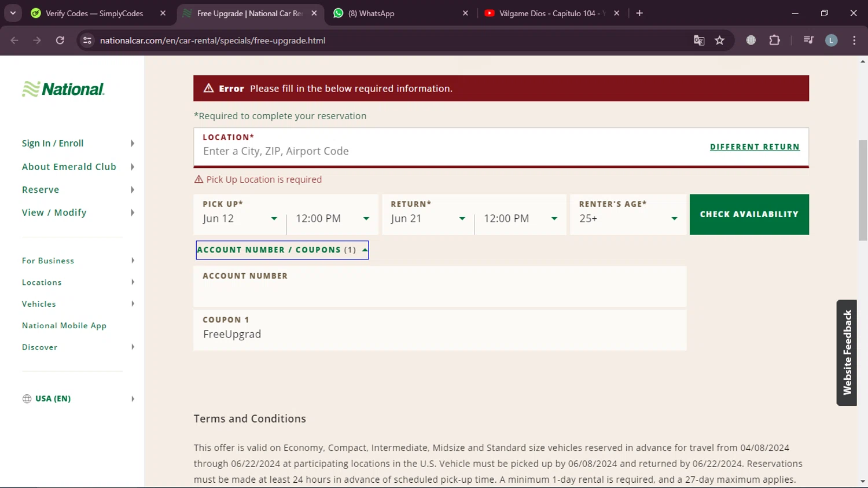
Task: Select the Free Upgrade National Car tab
Action: click(250, 13)
